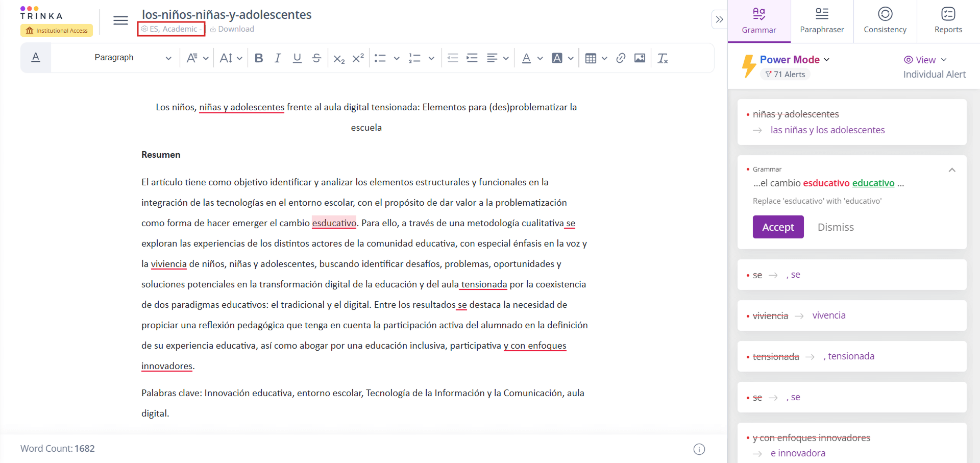Open the View dropdown
The width and height of the screenshot is (980, 463).
[925, 60]
